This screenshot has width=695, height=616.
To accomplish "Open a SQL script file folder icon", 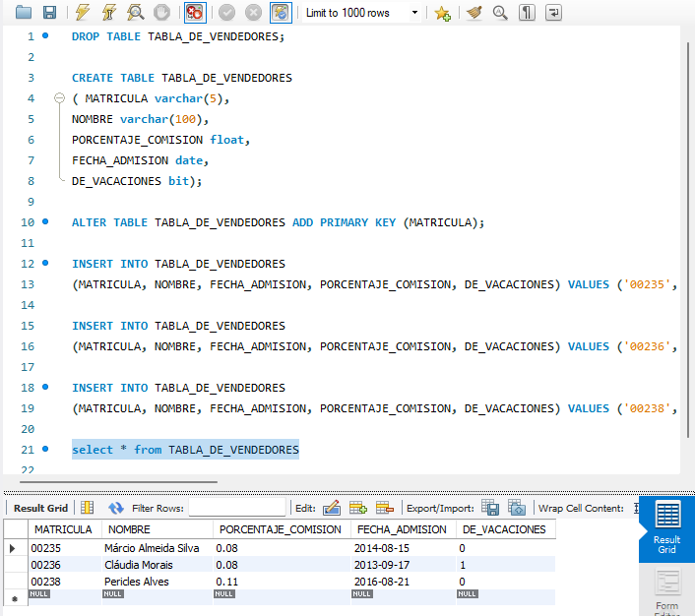I will (23, 13).
